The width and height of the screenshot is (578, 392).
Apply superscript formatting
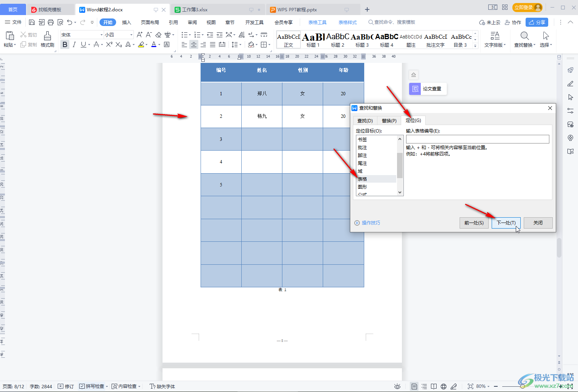109,44
